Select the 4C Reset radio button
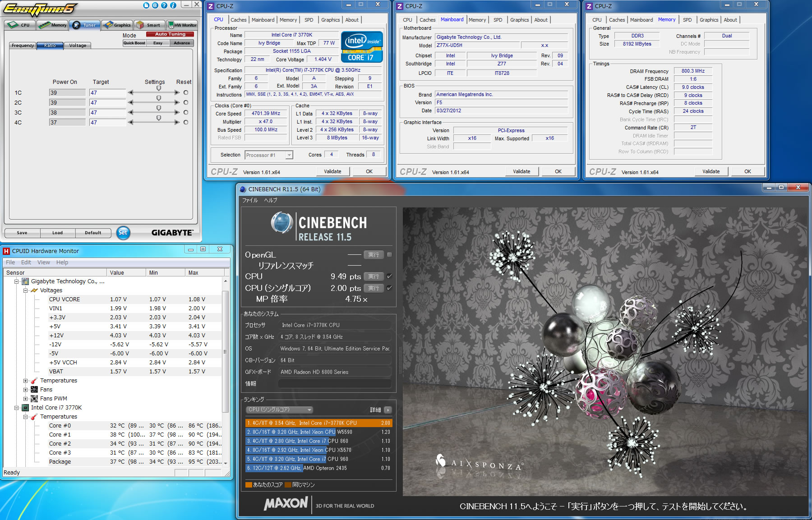 [x=186, y=122]
